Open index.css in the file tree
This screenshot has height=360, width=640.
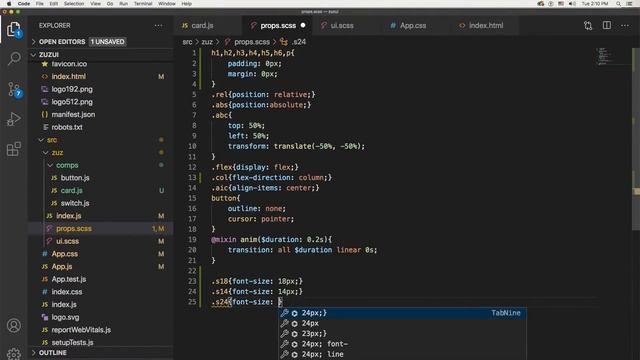pos(67,291)
